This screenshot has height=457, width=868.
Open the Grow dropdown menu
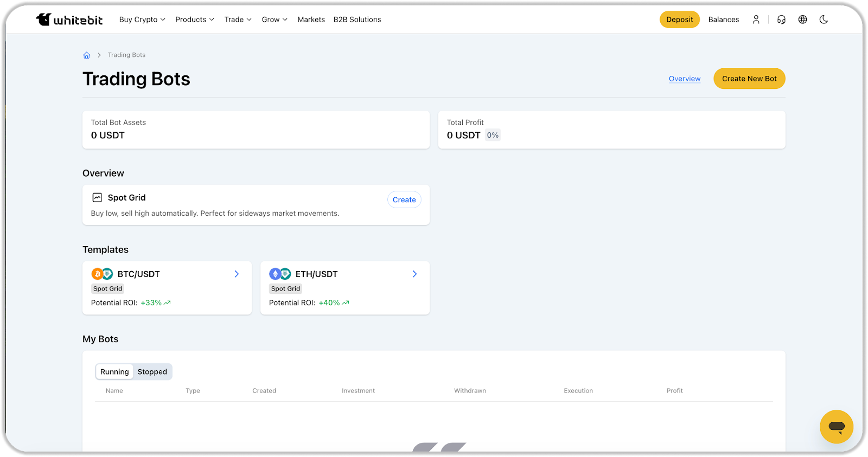coord(275,20)
